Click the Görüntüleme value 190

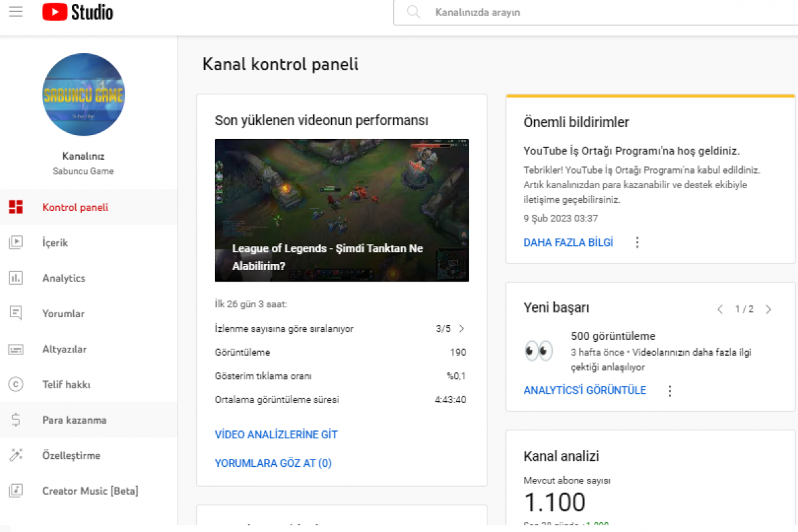[458, 352]
